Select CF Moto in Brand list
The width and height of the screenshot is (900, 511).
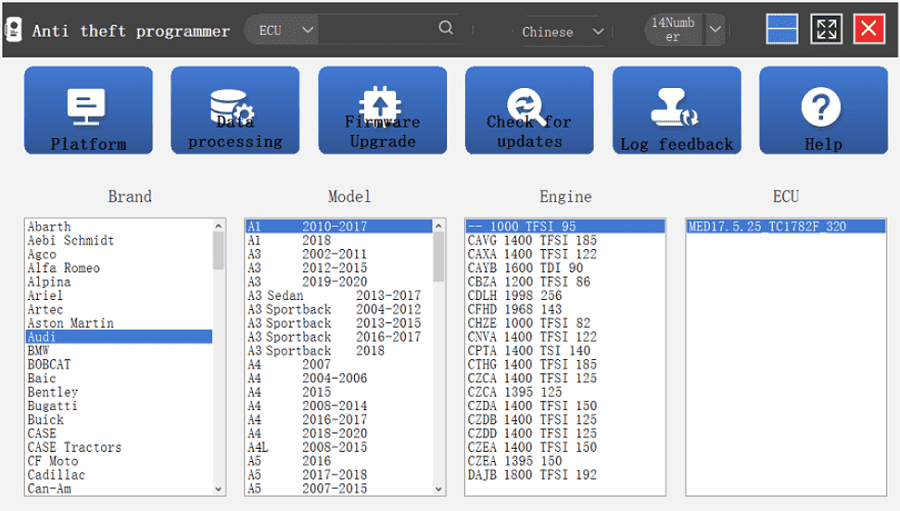pyautogui.click(x=119, y=461)
